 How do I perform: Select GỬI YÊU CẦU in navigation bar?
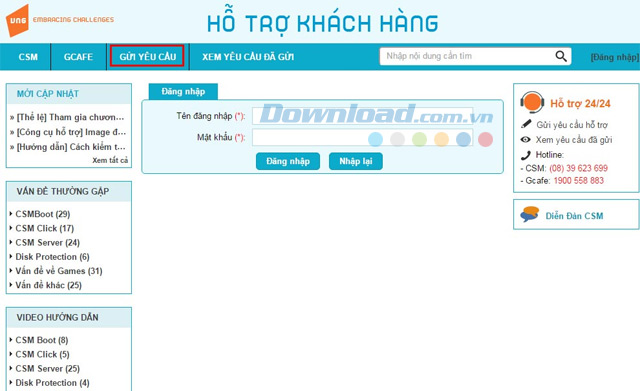147,56
